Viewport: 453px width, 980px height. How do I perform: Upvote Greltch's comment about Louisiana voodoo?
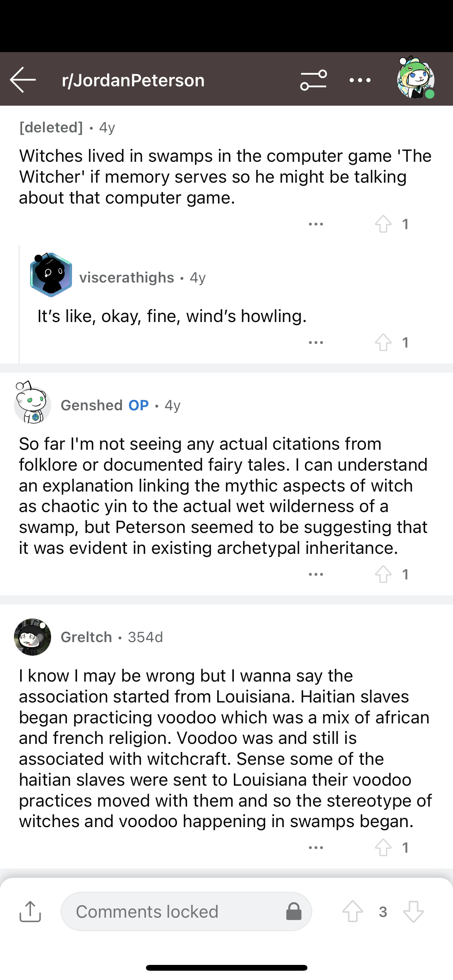[x=383, y=847]
